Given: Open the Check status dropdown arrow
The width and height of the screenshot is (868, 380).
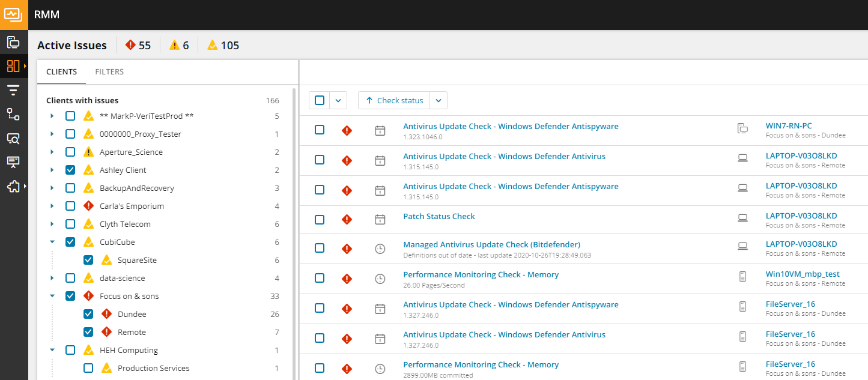Looking at the screenshot, I should tap(439, 100).
